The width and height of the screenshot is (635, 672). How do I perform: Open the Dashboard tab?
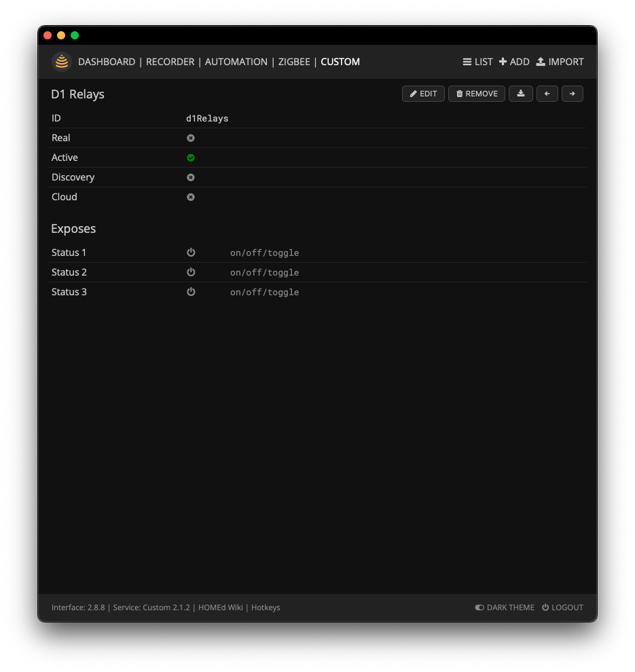click(x=107, y=62)
